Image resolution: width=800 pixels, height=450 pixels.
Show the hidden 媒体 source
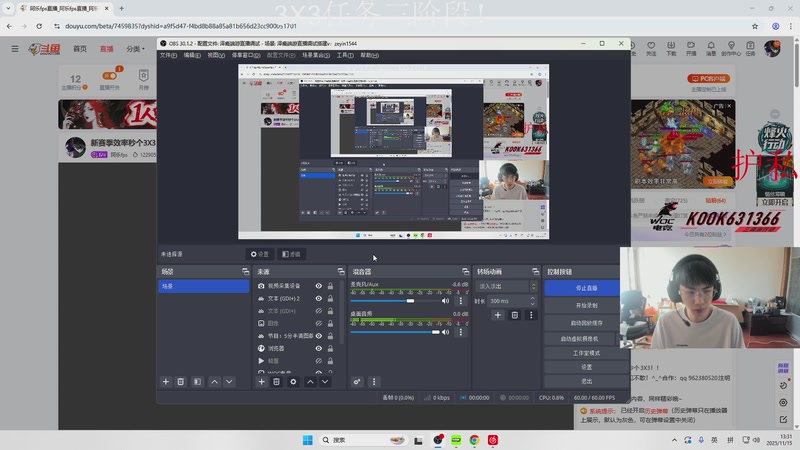[318, 361]
